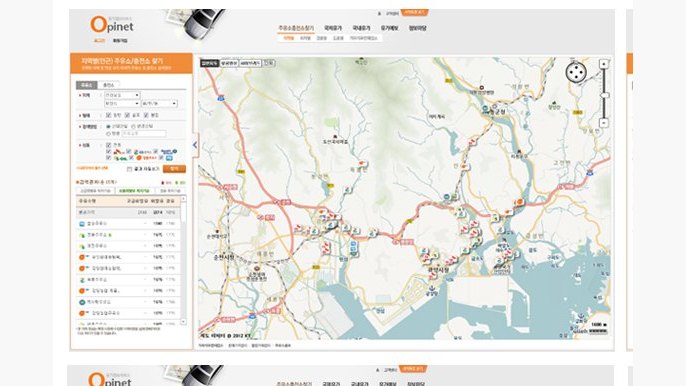The image size is (686, 386).
Task: Zoom in with the map plus button
Action: click(x=604, y=64)
